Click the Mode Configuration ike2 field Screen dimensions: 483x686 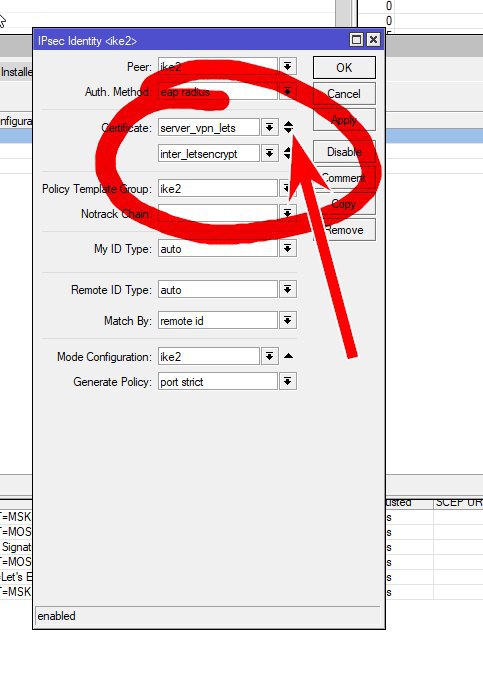(x=209, y=357)
